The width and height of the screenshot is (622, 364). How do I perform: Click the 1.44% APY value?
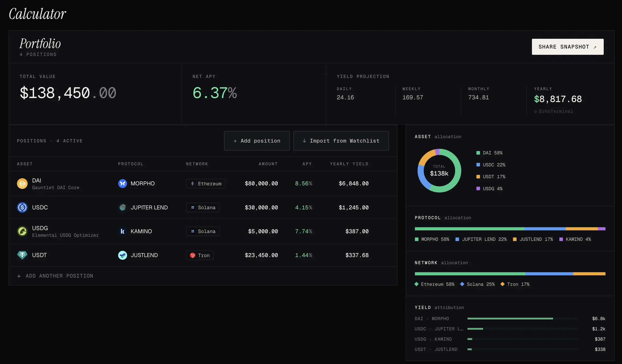(x=304, y=255)
